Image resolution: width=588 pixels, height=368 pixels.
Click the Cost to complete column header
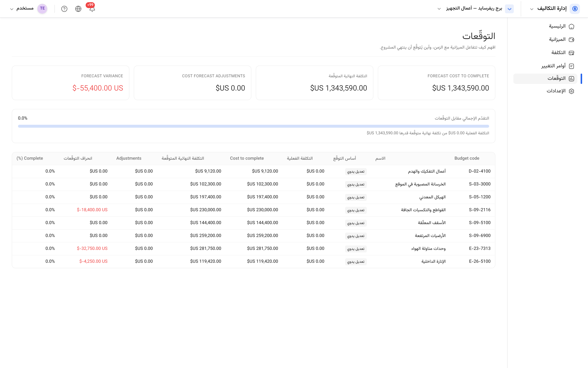[x=247, y=158]
